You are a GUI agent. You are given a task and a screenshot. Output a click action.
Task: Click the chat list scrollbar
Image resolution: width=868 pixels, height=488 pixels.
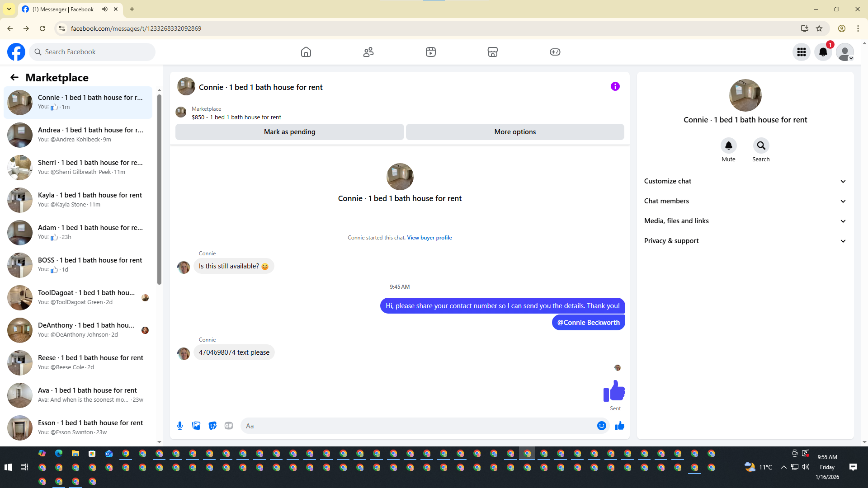coord(159,190)
